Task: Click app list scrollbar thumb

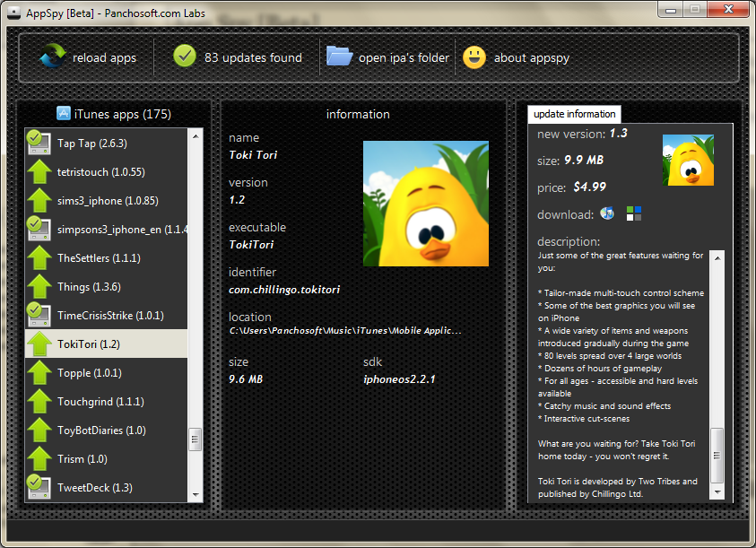Action: (x=196, y=439)
